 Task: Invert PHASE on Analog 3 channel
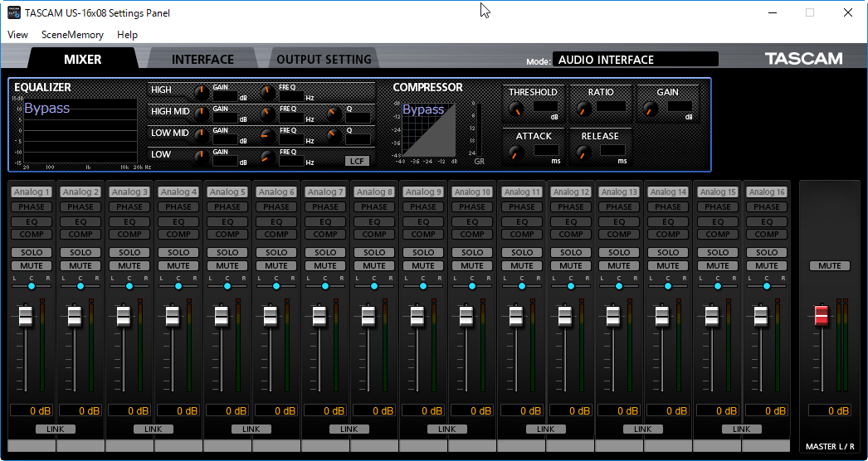[129, 207]
